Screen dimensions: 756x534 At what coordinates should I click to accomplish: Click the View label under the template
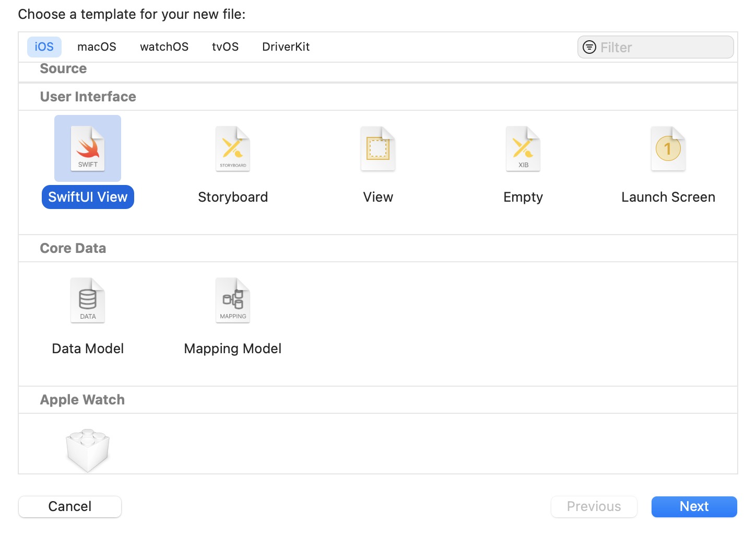378,197
